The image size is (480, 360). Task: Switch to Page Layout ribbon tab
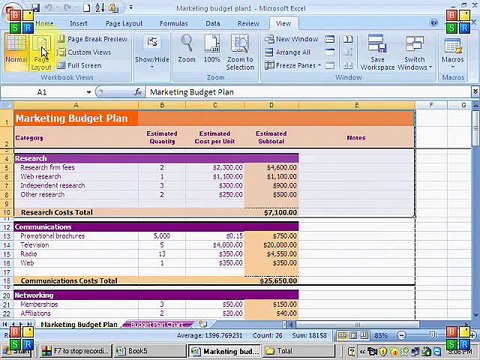tap(124, 23)
